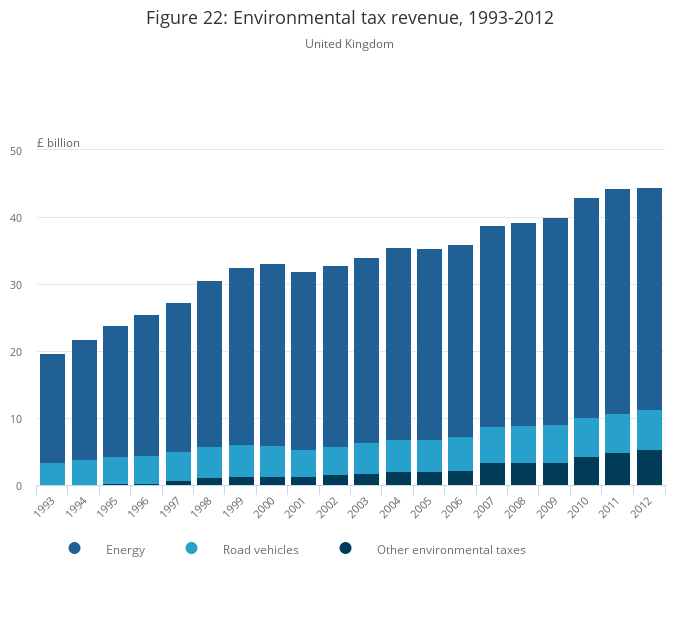
Task: Toggle Other environmental taxes legend text
Action: (450, 550)
